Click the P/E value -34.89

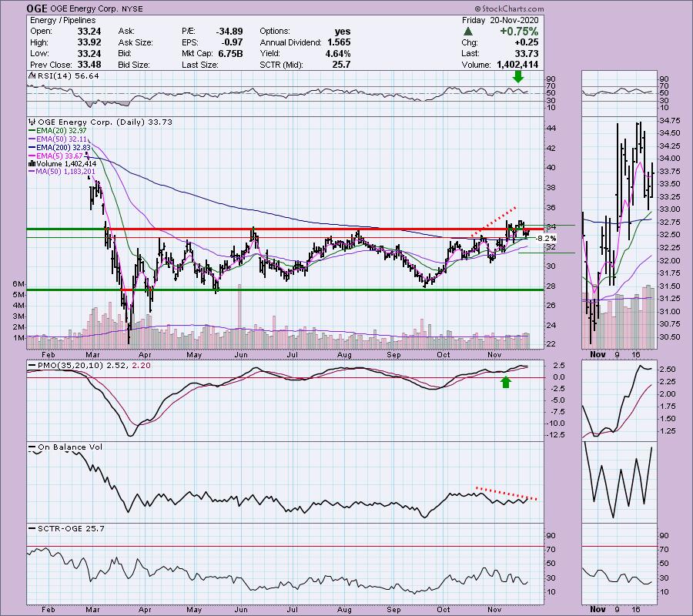[229, 32]
